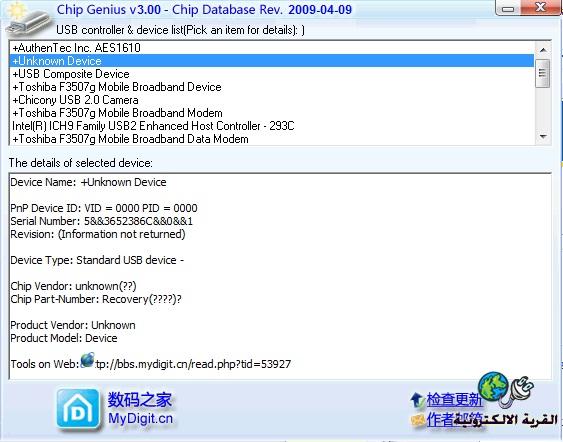This screenshot has height=442, width=563.
Task: Click the PnP Device ID VID PID line
Action: (x=104, y=208)
